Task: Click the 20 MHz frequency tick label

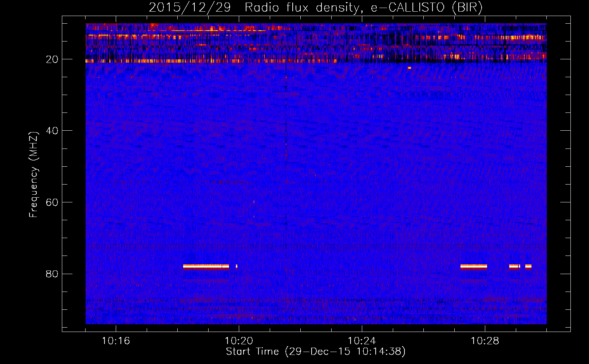Action: [52, 59]
